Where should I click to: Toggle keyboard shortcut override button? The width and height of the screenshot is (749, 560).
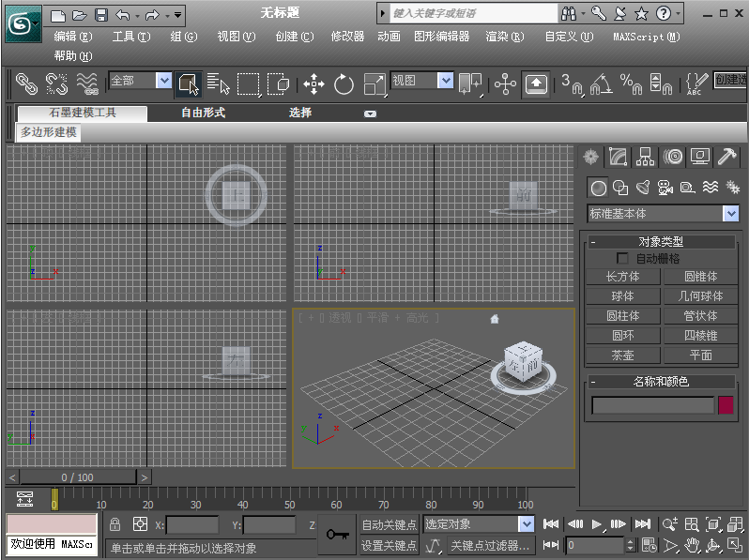pyautogui.click(x=536, y=84)
